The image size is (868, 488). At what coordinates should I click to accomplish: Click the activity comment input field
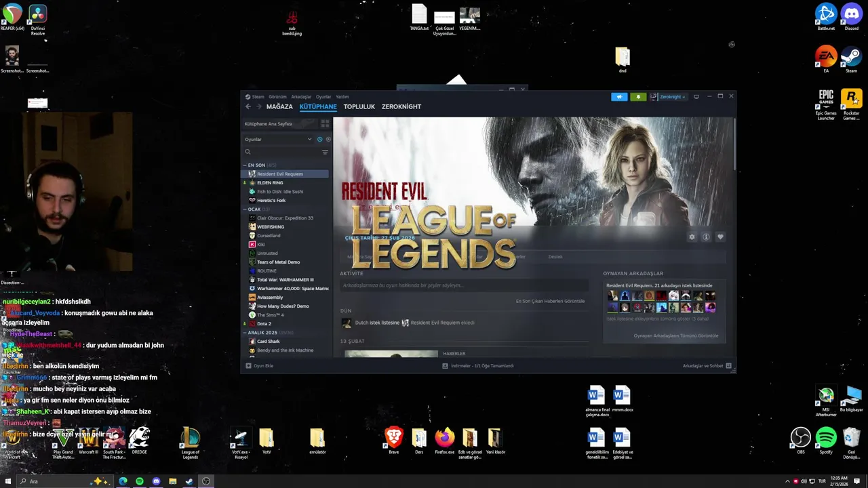(x=465, y=285)
